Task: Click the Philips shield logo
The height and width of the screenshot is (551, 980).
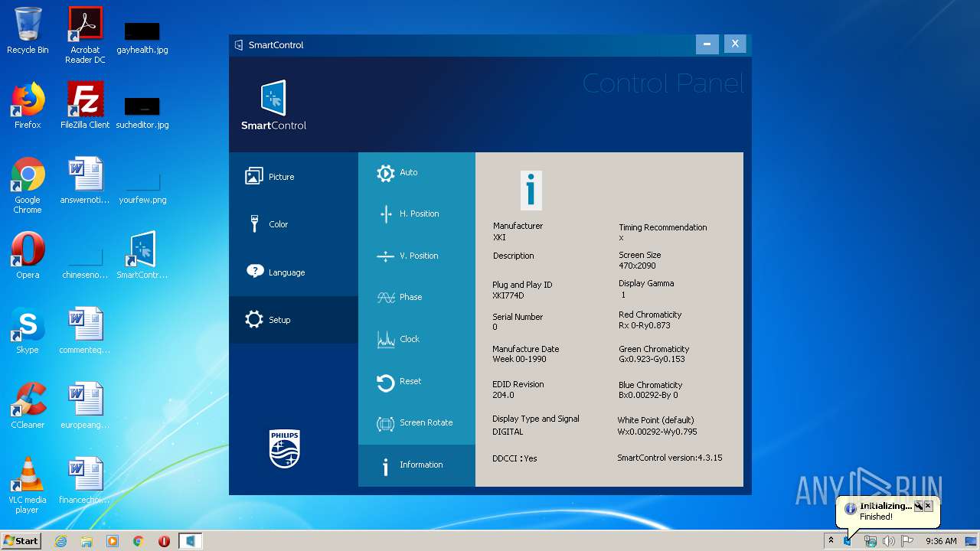Action: click(x=285, y=448)
